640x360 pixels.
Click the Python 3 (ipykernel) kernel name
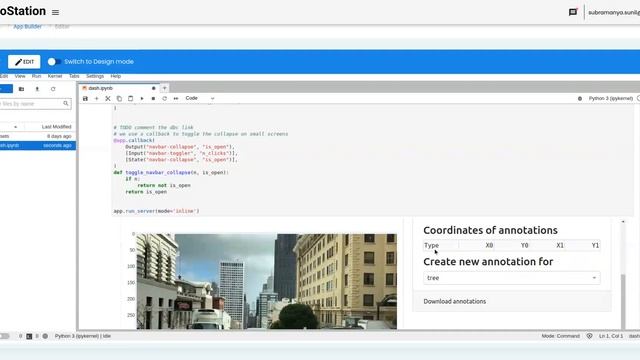[x=610, y=98]
